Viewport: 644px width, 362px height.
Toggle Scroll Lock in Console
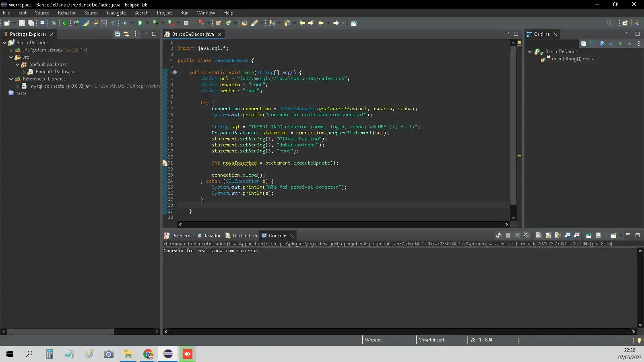(548, 235)
